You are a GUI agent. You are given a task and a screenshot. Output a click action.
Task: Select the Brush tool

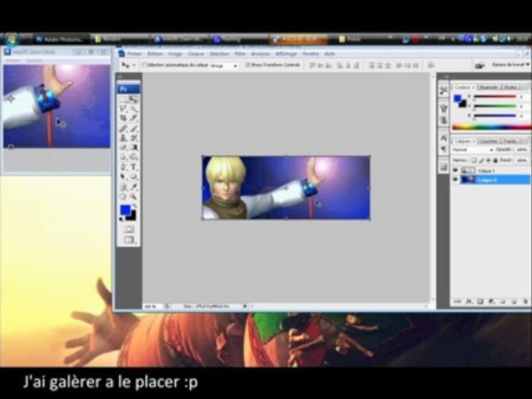coord(134,129)
